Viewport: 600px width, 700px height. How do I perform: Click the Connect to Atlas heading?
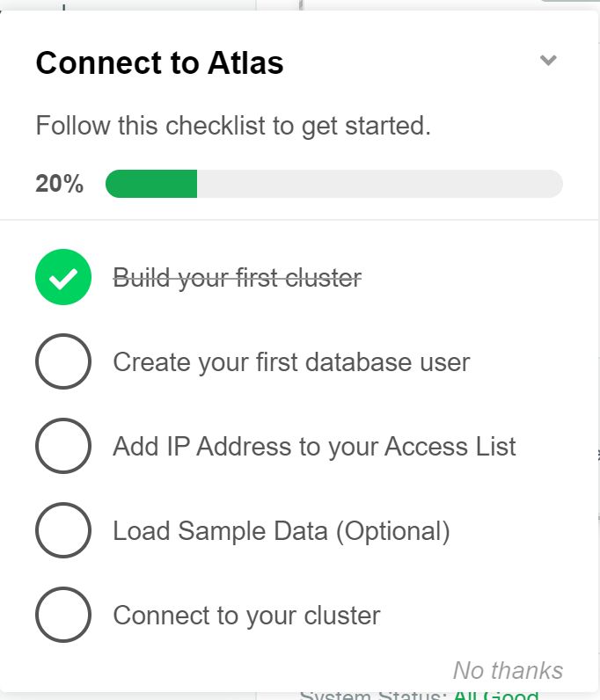(159, 63)
